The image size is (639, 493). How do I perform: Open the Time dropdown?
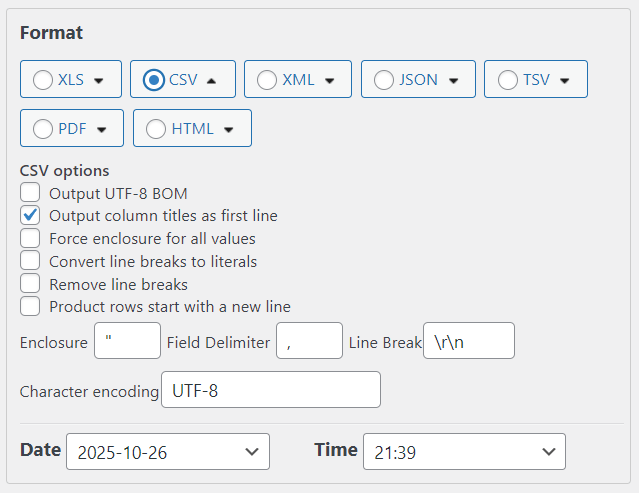[464, 451]
